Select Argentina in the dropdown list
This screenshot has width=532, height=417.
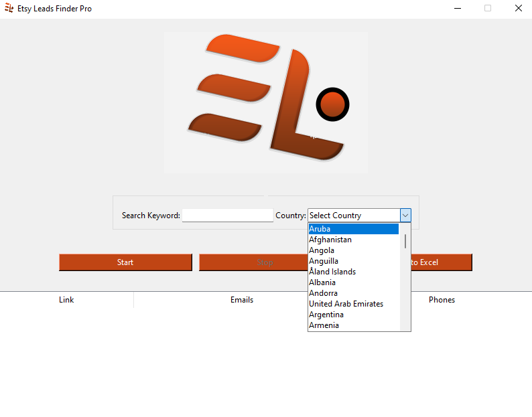tap(354, 315)
